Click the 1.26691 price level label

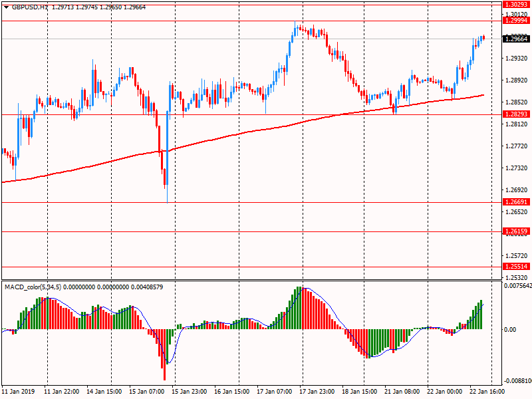coord(516,202)
